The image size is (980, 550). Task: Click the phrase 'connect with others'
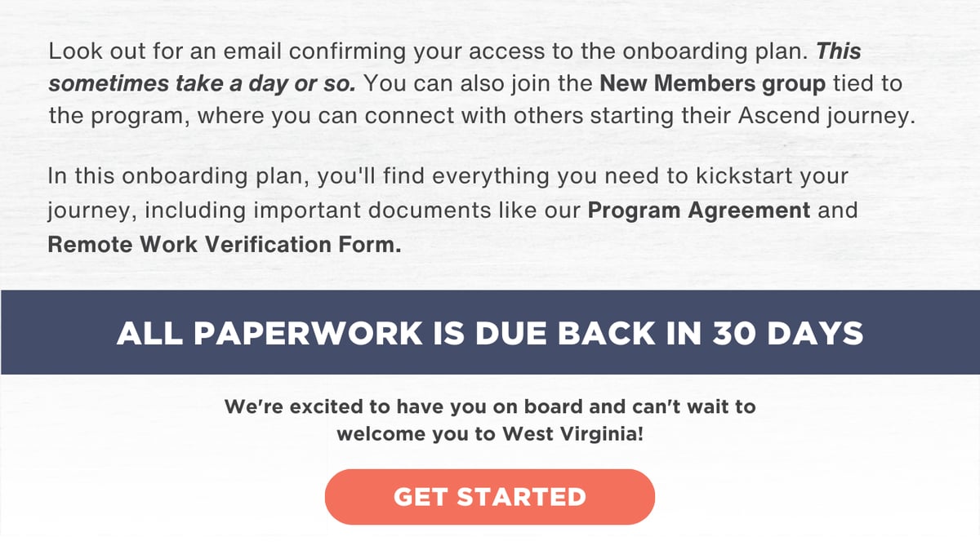pyautogui.click(x=464, y=115)
